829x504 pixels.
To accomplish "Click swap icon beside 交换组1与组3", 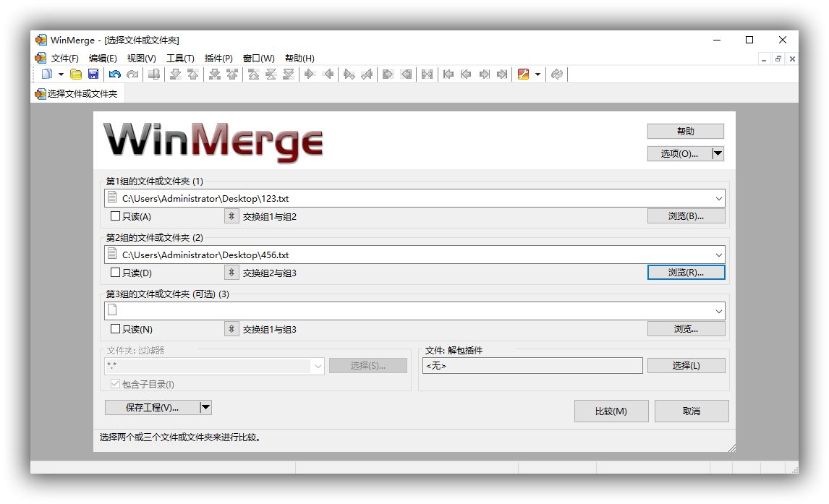I will [x=231, y=329].
